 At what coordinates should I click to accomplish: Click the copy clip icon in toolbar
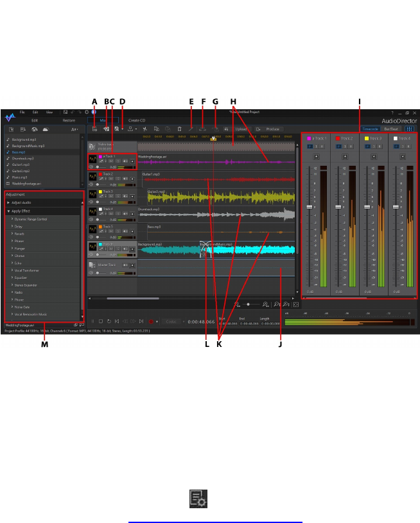click(x=157, y=129)
